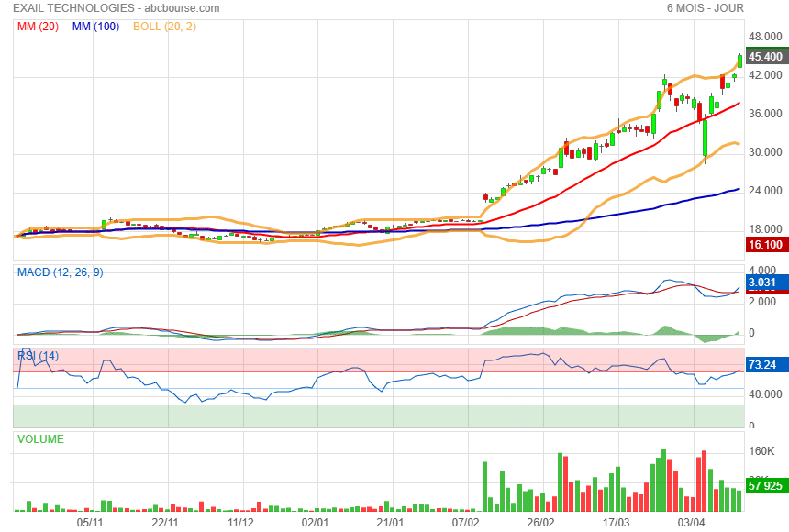
Task: Click the latest green candlestick near 45.400
Action: (739, 61)
